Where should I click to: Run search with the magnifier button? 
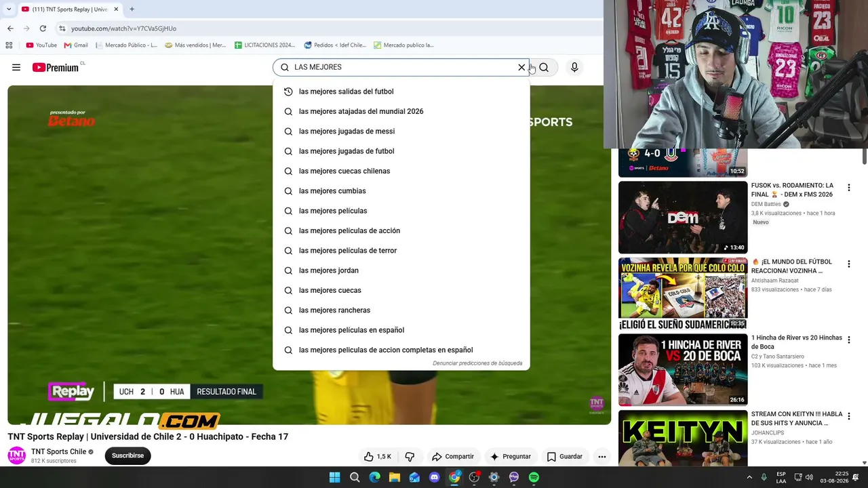pos(544,67)
